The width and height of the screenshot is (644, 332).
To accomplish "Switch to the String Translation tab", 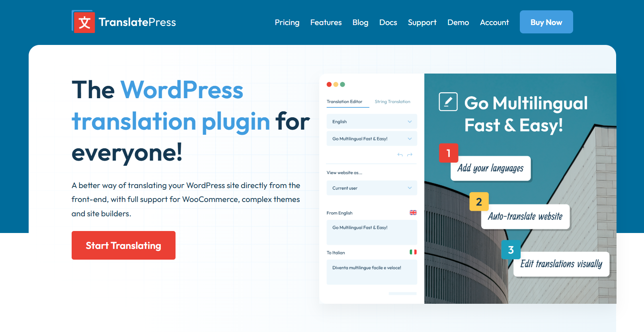I will point(392,102).
